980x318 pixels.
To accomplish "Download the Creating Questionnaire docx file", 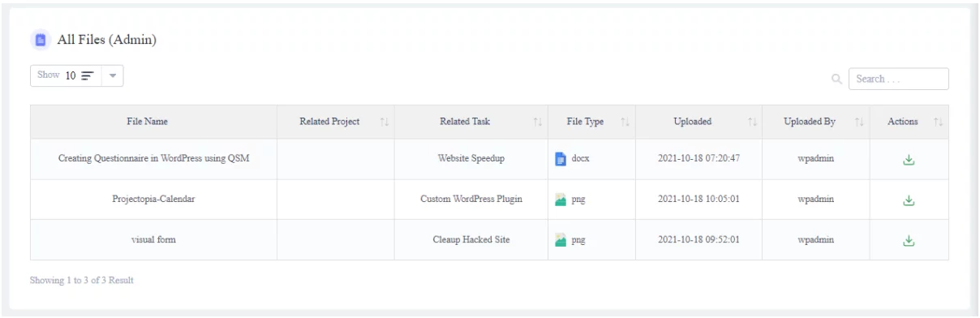I will [x=909, y=159].
